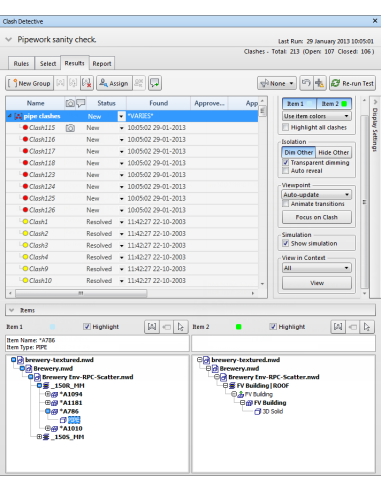Click Item 2 Select arrow icon
381x492 pixels.
pyautogui.click(x=367, y=327)
